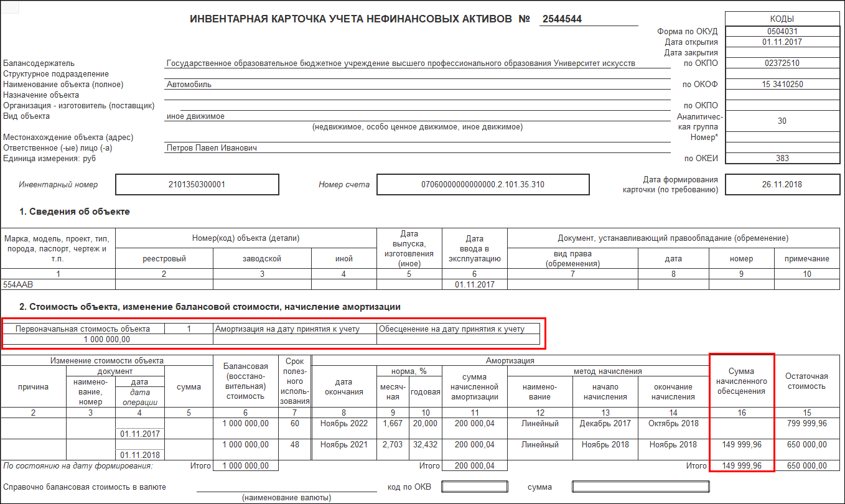The image size is (845, 504).
Task: Select the Номер счета label
Action: coord(344,185)
